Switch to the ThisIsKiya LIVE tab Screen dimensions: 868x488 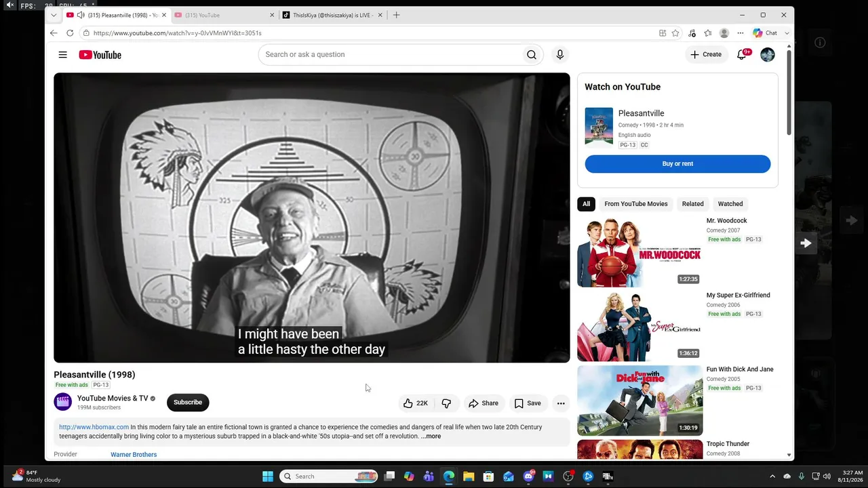coord(332,15)
